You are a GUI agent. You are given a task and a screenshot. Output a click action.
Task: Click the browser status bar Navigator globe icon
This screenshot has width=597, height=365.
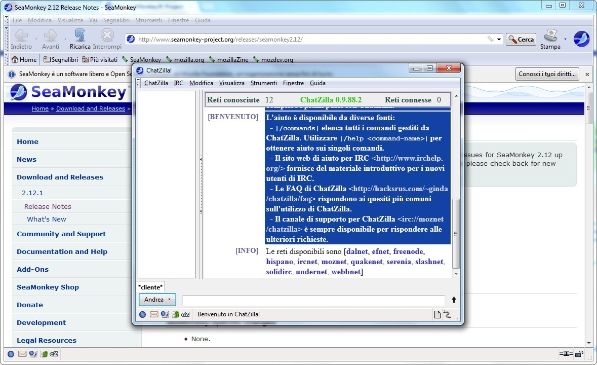11,354
